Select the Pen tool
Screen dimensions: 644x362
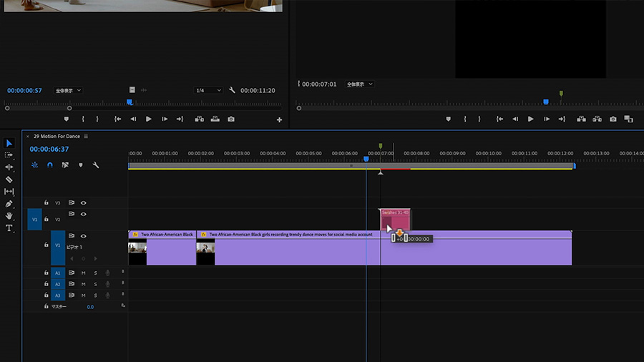click(9, 204)
